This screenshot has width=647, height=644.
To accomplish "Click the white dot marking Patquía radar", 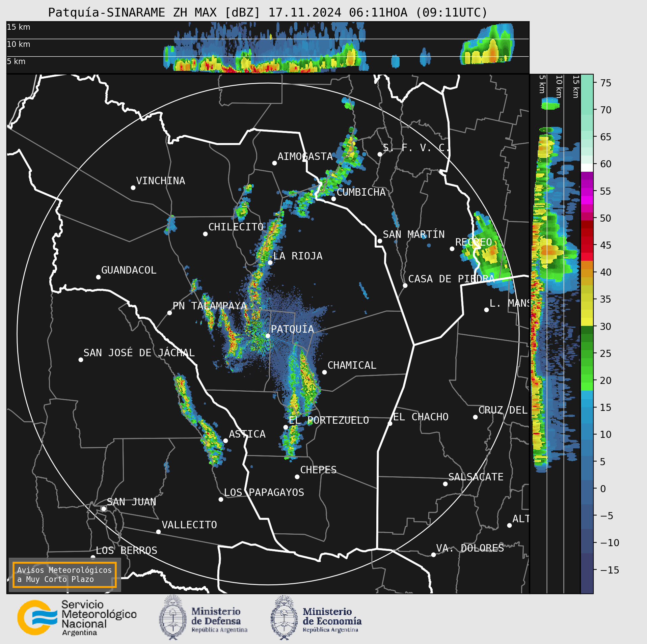I will point(268,336).
